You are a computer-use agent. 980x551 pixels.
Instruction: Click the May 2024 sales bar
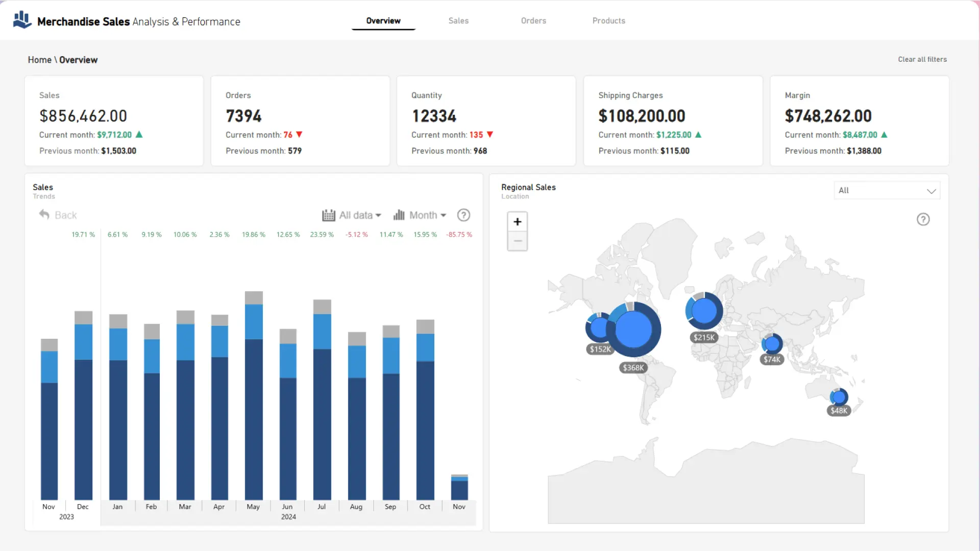coord(254,395)
